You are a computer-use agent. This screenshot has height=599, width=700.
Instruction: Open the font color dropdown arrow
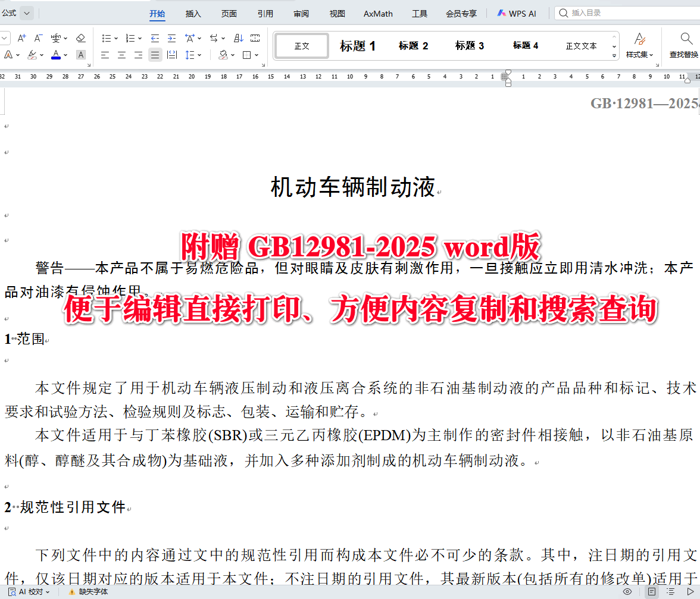(x=65, y=55)
